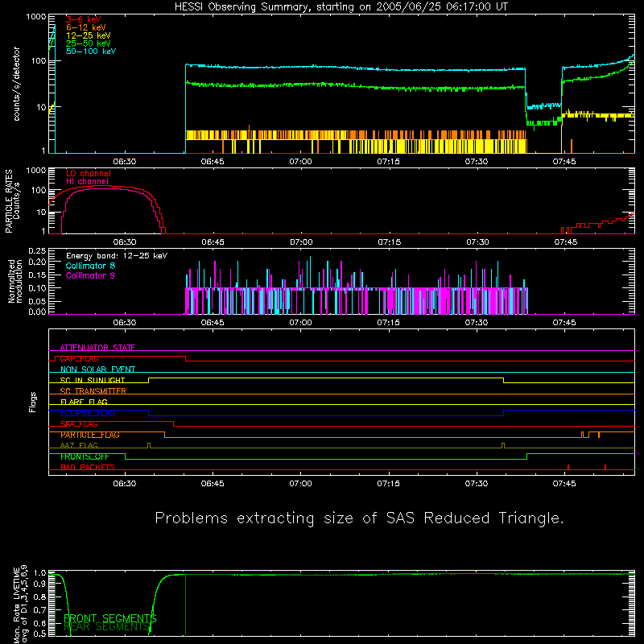
Task: Click the ATTENUATOR_STATE flag label
Action: coord(97,348)
